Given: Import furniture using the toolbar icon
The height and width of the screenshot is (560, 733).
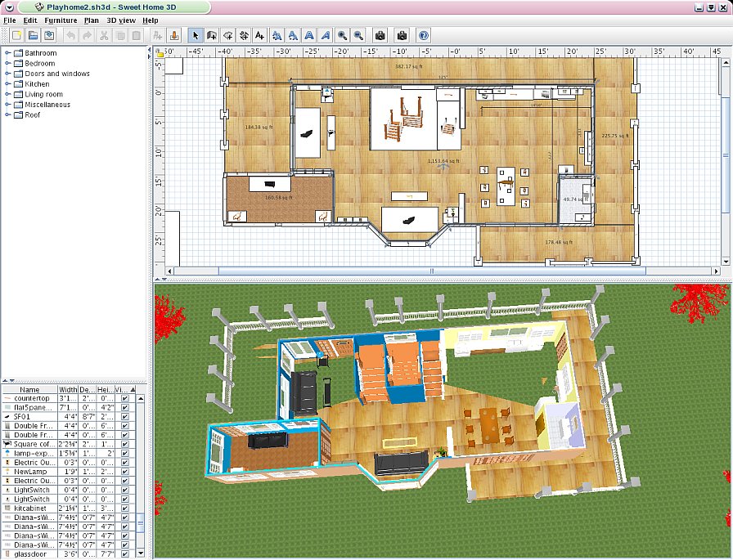Looking at the screenshot, I should pos(173,35).
